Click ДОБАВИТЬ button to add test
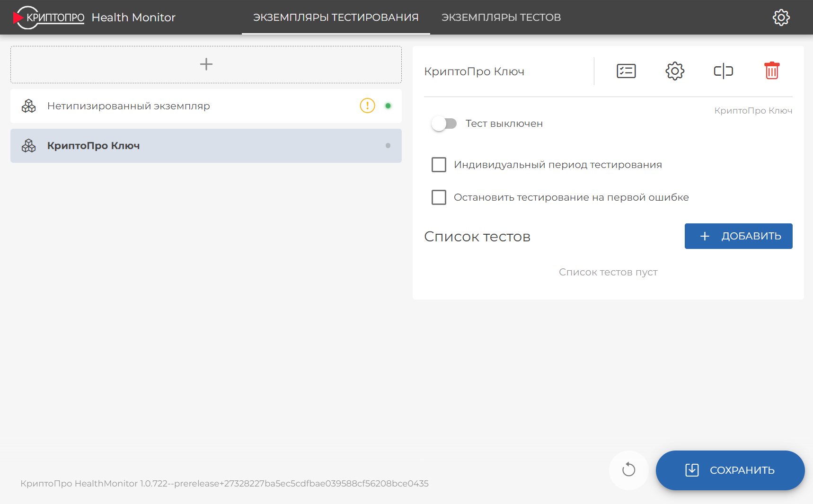The image size is (813, 504). pos(738,236)
